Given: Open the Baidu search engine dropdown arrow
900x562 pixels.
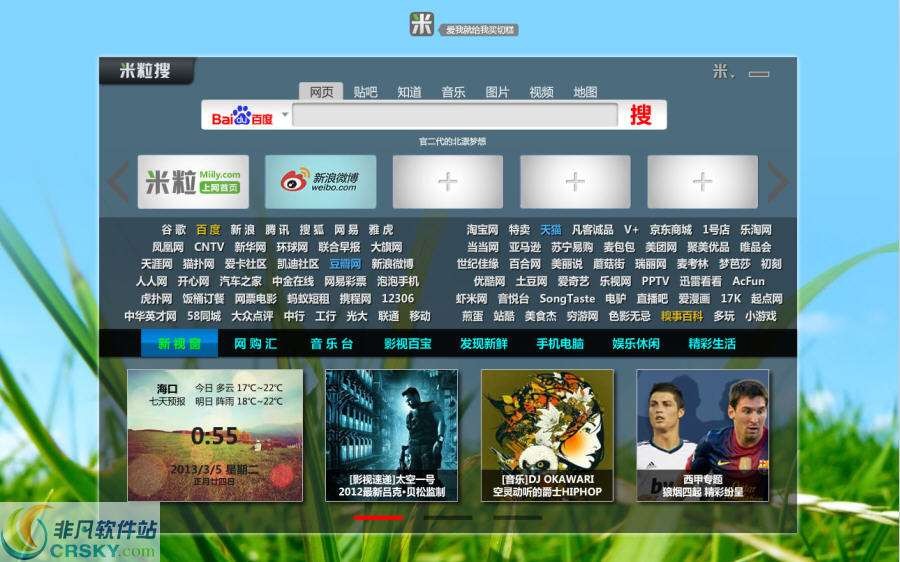Looking at the screenshot, I should pyautogui.click(x=285, y=114).
